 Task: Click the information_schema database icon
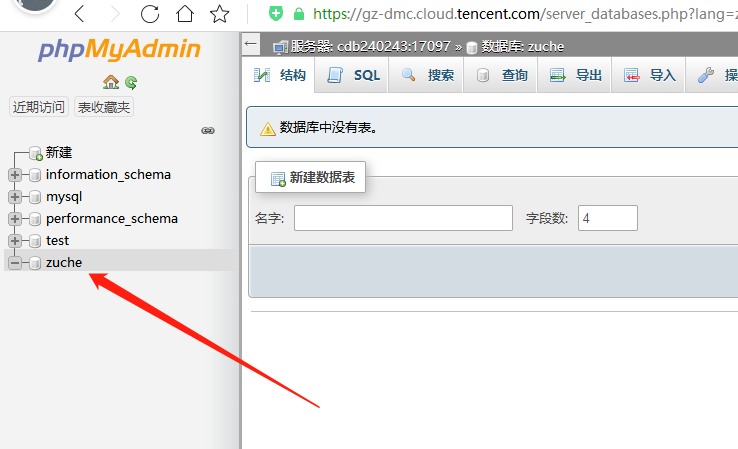pyautogui.click(x=35, y=175)
